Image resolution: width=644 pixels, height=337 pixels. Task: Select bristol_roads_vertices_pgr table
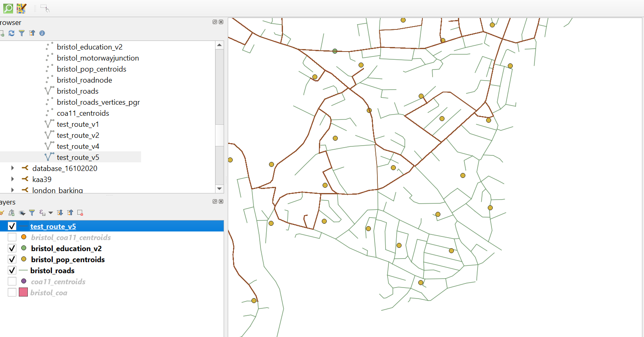click(98, 102)
